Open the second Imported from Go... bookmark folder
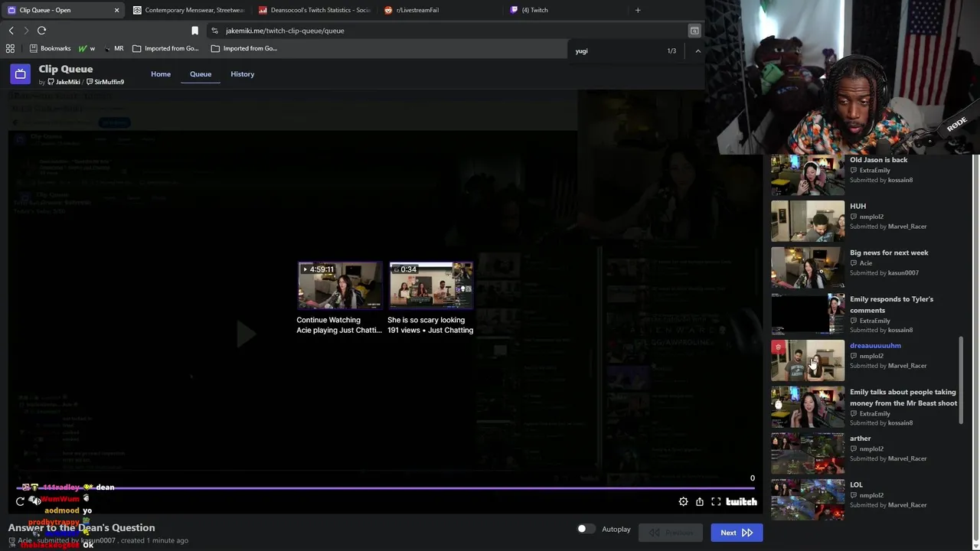 244,48
